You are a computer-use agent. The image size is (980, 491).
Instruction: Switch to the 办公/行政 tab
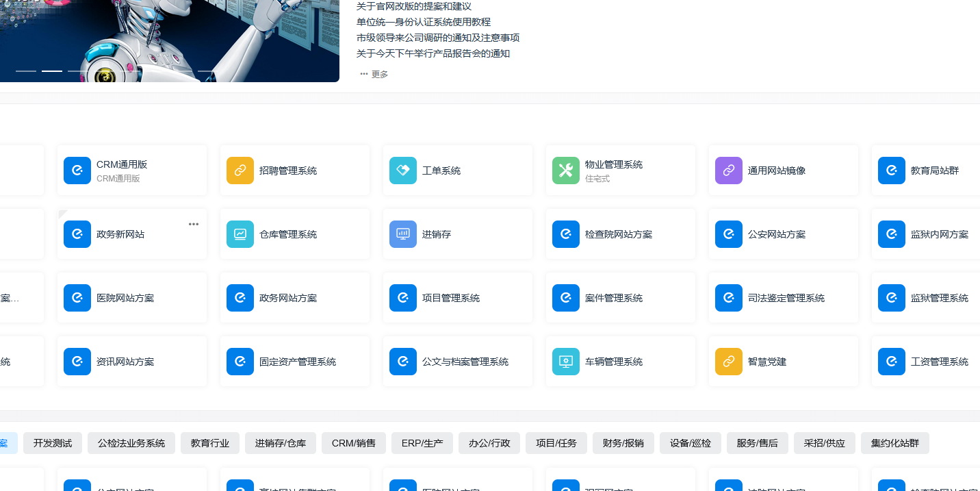click(489, 443)
